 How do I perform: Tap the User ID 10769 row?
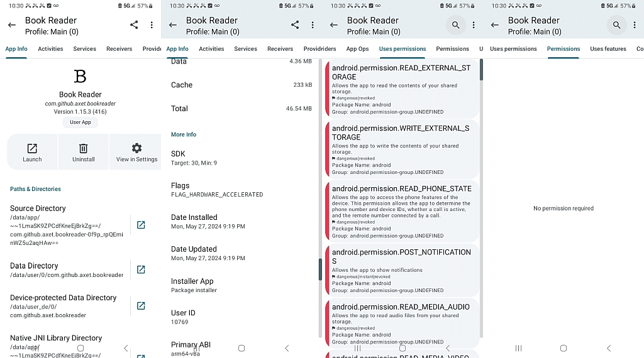coord(241,317)
